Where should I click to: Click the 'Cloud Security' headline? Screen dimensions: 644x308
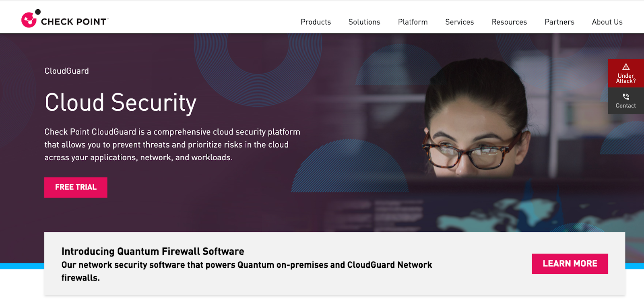pyautogui.click(x=121, y=103)
